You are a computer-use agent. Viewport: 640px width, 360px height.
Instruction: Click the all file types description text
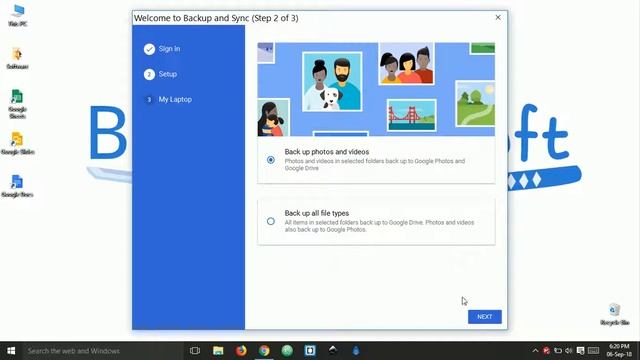tap(379, 226)
